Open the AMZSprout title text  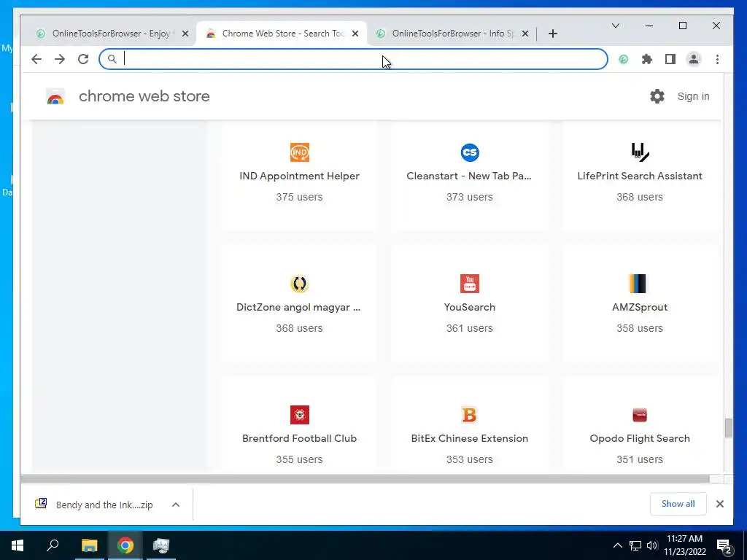(640, 307)
